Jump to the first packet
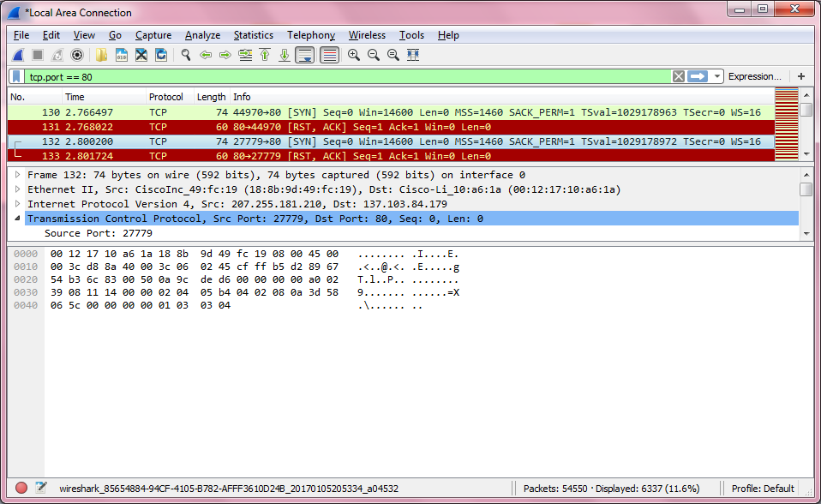 pyautogui.click(x=265, y=55)
